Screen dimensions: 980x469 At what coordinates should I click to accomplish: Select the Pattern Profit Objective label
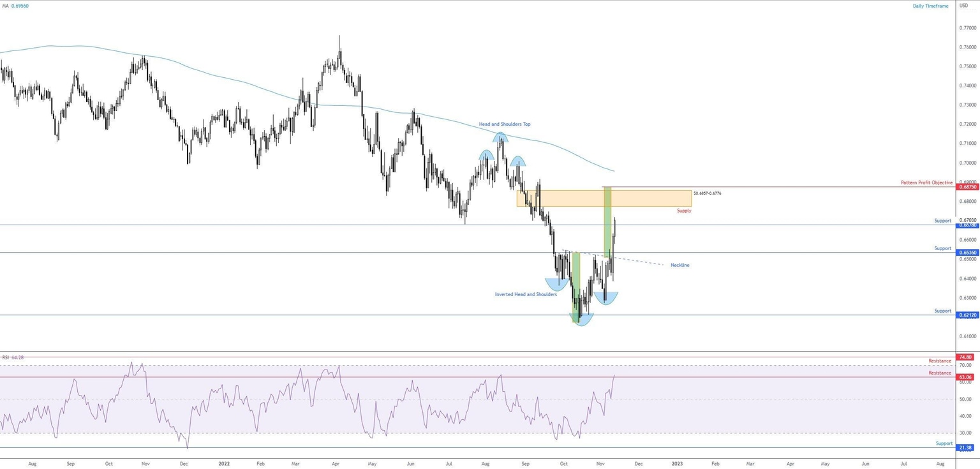(x=926, y=182)
